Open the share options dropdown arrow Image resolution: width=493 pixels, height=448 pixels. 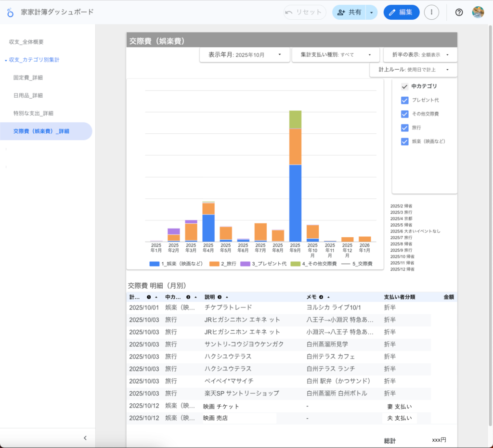pyautogui.click(x=371, y=13)
